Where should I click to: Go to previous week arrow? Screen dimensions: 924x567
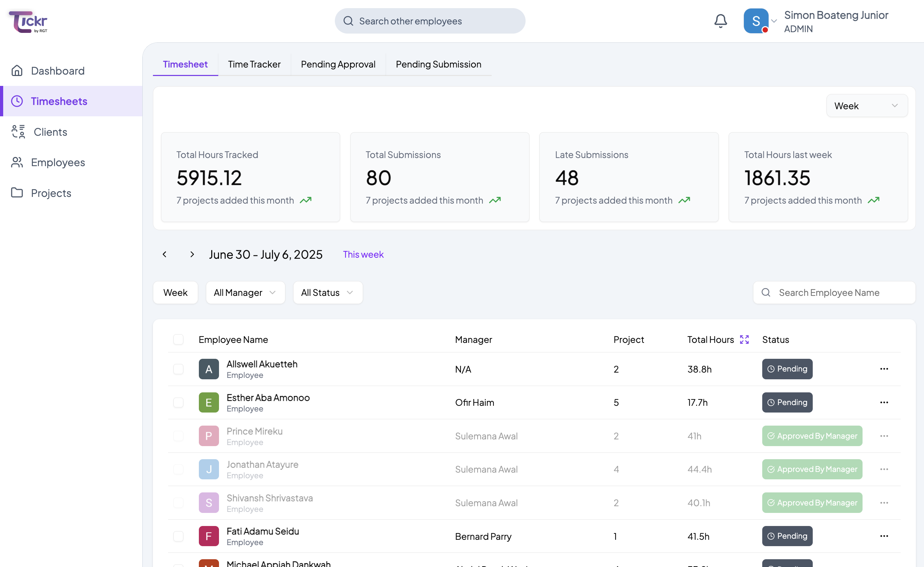point(164,255)
